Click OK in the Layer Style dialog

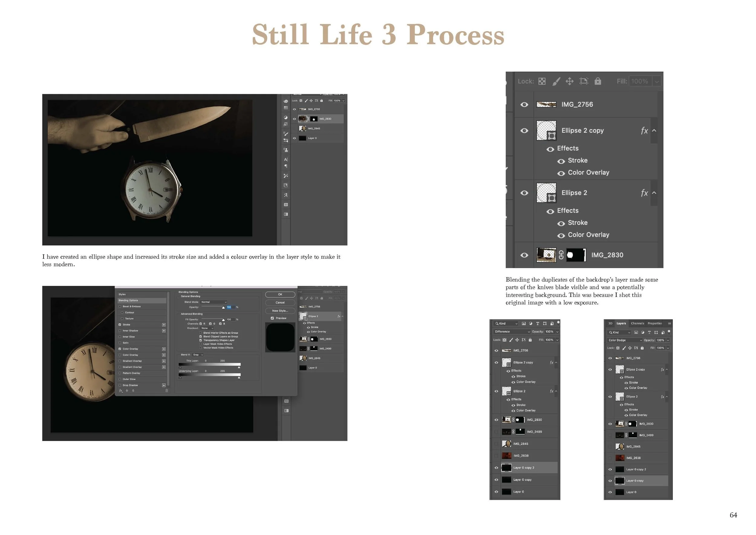click(x=280, y=294)
